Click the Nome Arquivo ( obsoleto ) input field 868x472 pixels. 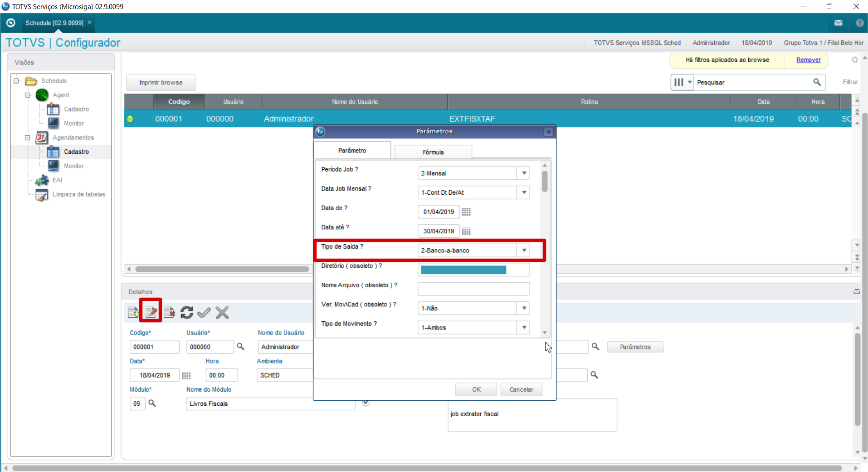(x=473, y=289)
